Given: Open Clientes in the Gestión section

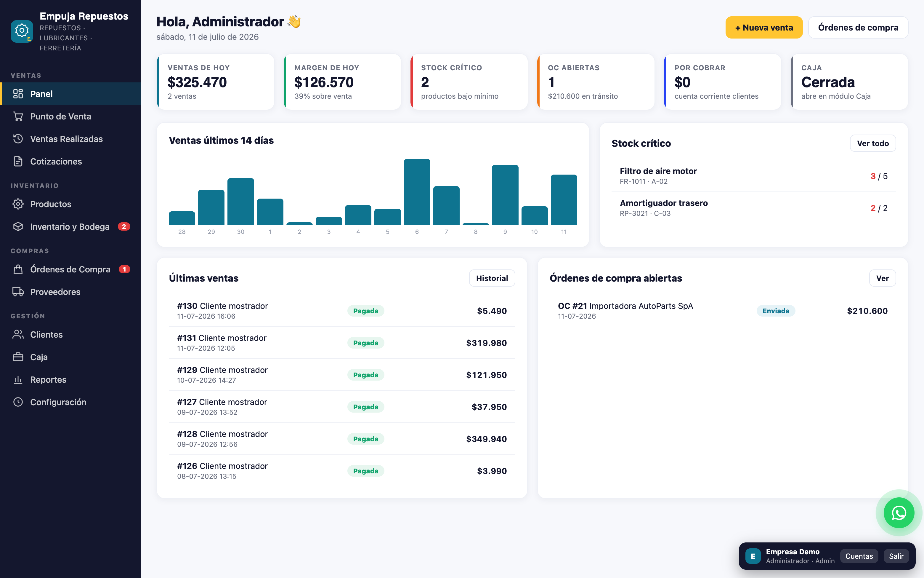Looking at the screenshot, I should (x=71, y=334).
